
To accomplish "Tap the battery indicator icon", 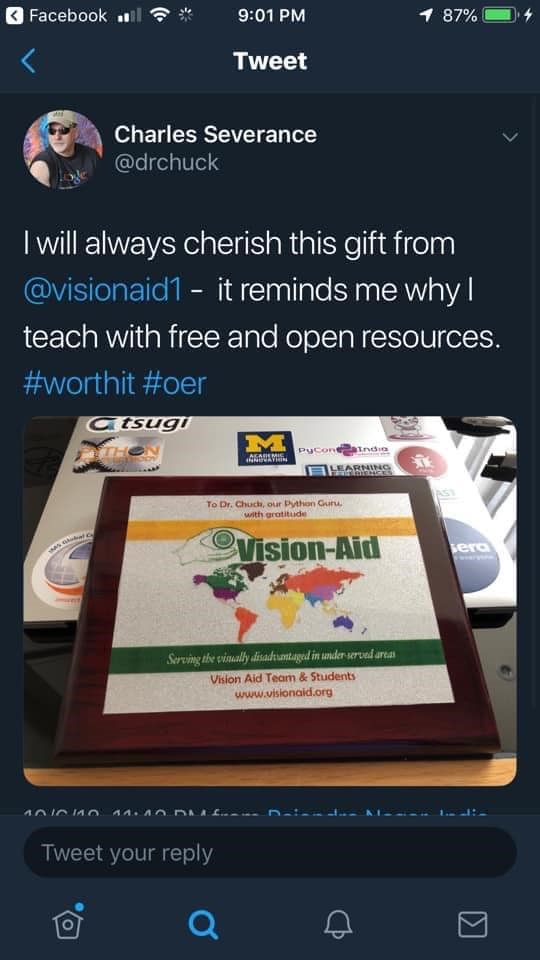I will pyautogui.click(x=500, y=16).
